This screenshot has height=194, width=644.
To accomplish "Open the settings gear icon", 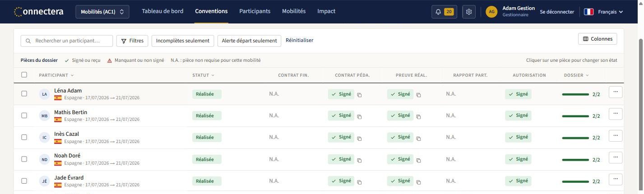I will point(469,12).
